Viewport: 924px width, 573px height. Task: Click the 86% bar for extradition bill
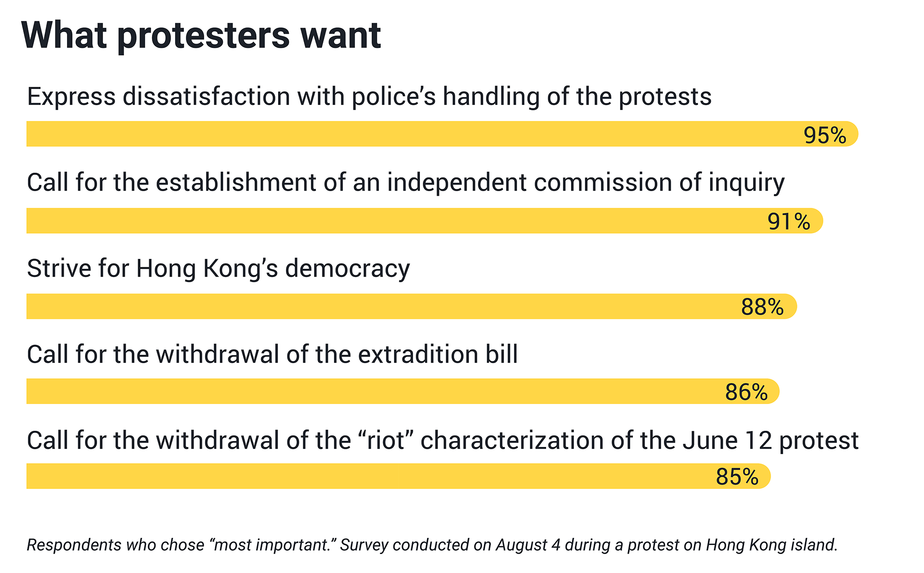click(x=403, y=392)
